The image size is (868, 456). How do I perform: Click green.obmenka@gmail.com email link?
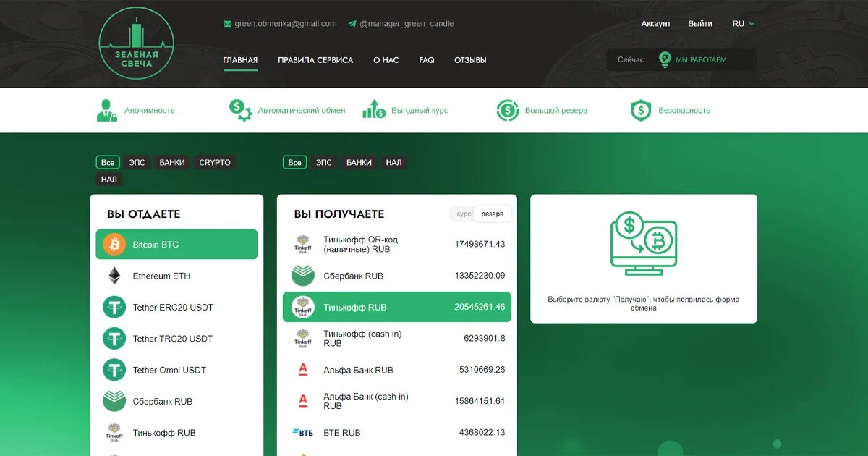[x=286, y=24]
